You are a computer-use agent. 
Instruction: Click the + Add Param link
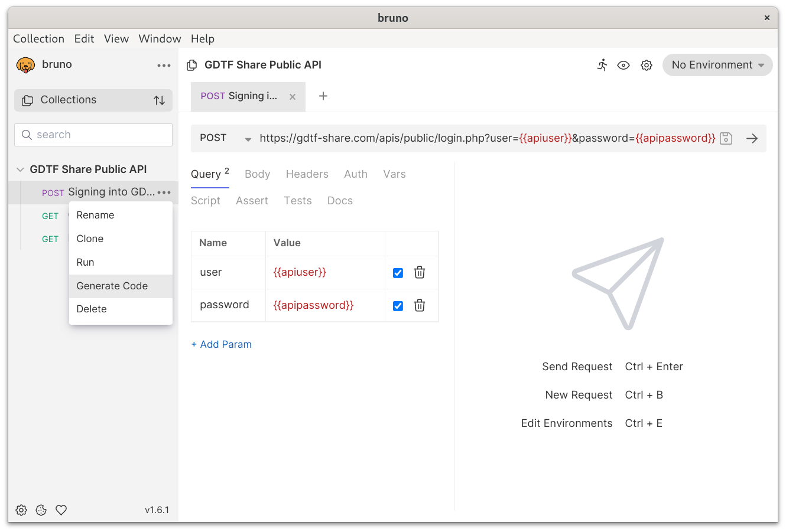(222, 344)
